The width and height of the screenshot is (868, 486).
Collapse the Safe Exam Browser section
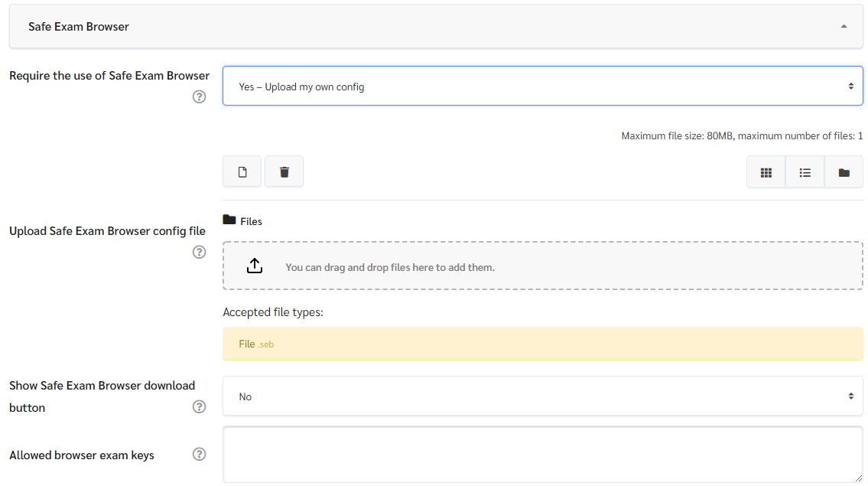pyautogui.click(x=844, y=27)
